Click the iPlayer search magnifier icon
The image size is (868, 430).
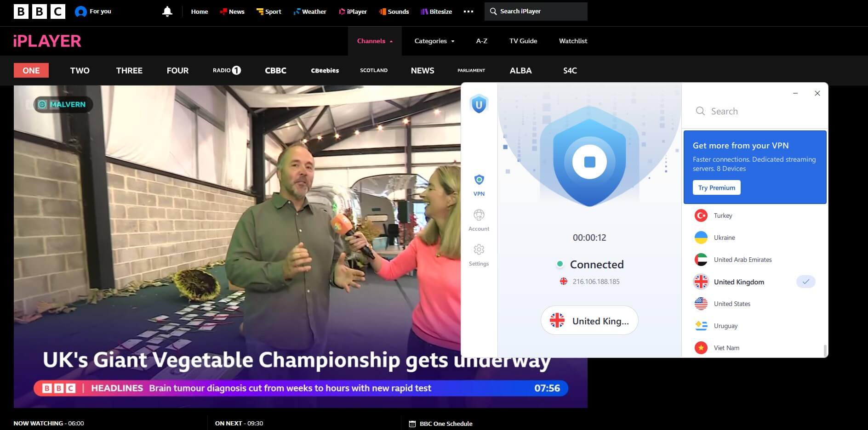493,11
